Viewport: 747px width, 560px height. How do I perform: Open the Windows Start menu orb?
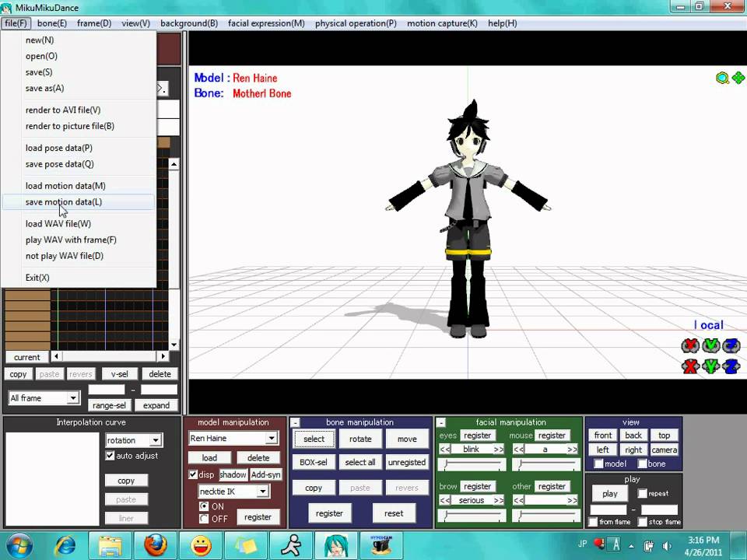click(x=19, y=546)
